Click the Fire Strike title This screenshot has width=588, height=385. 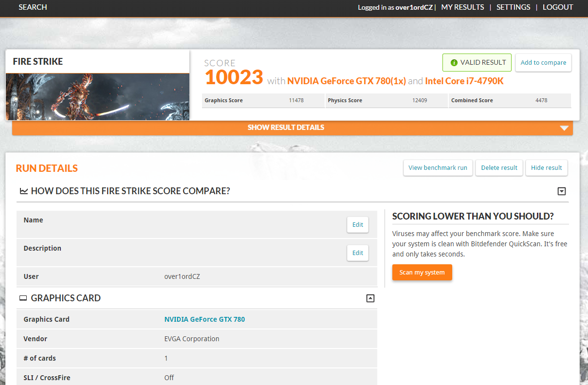[x=38, y=61]
